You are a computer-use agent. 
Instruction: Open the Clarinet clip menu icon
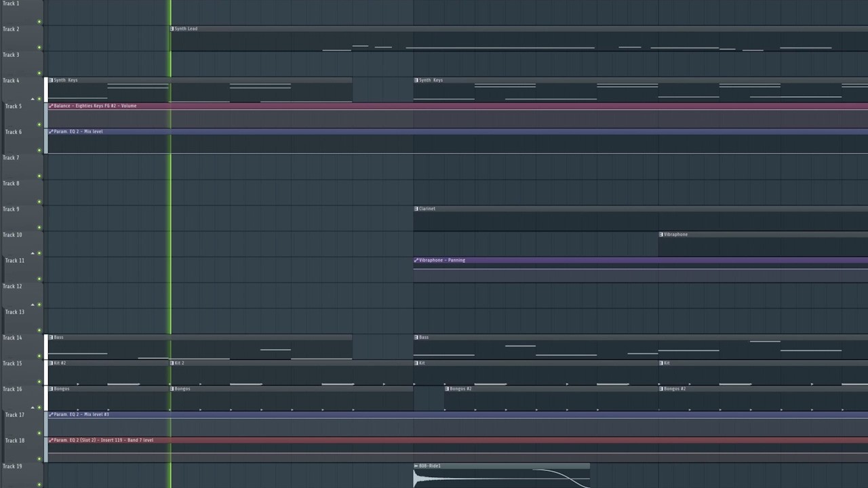point(416,209)
